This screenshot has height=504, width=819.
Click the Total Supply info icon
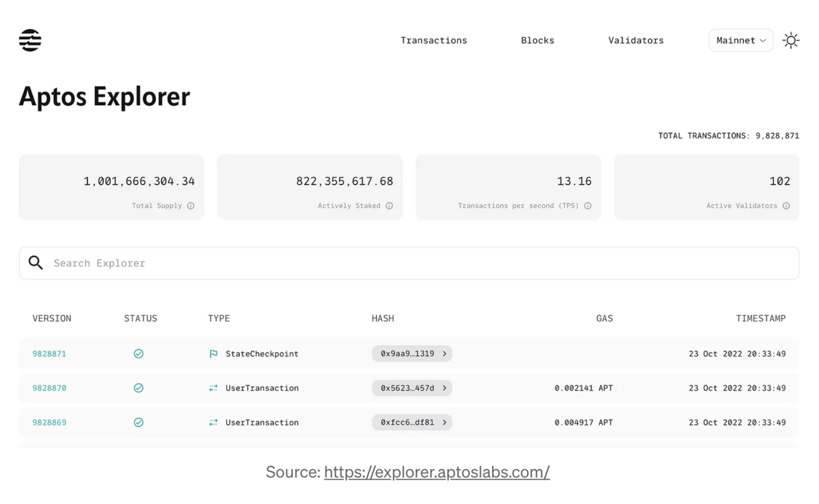tap(191, 206)
